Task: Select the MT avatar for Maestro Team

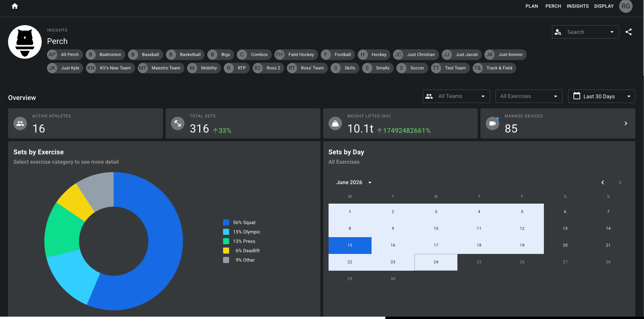Action: coord(143,68)
